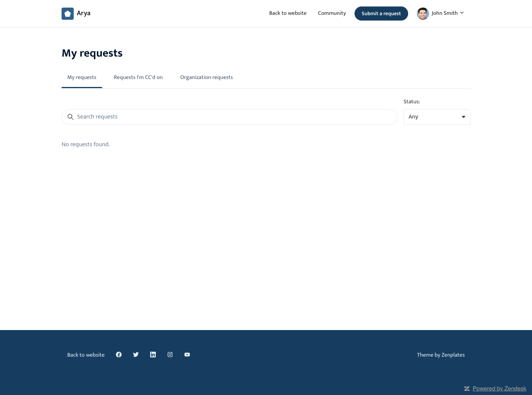Viewport: 532px width, 395px height.
Task: Expand the Status dropdown set to Any
Action: (x=437, y=117)
